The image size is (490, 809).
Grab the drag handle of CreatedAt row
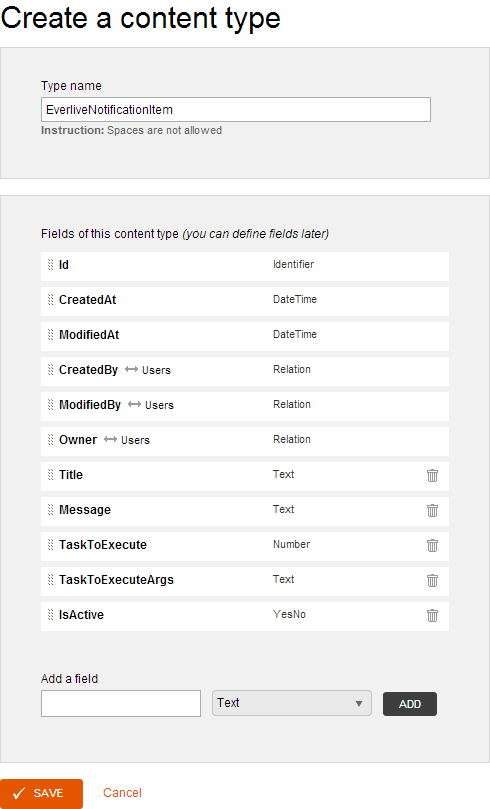pyautogui.click(x=51, y=300)
